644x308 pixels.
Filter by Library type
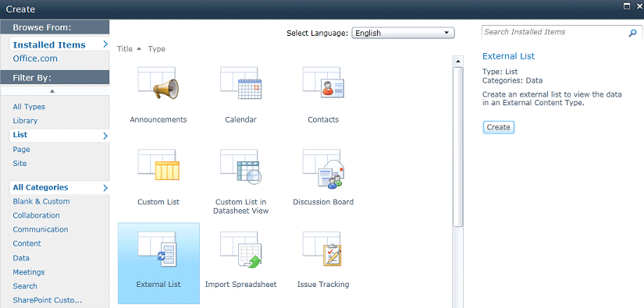pyautogui.click(x=25, y=121)
